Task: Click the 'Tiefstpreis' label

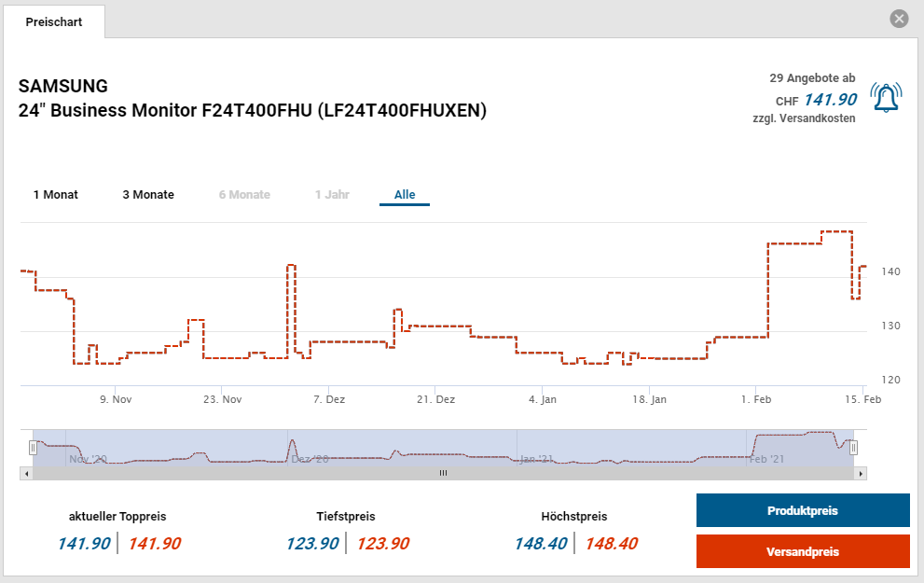Action: click(345, 517)
